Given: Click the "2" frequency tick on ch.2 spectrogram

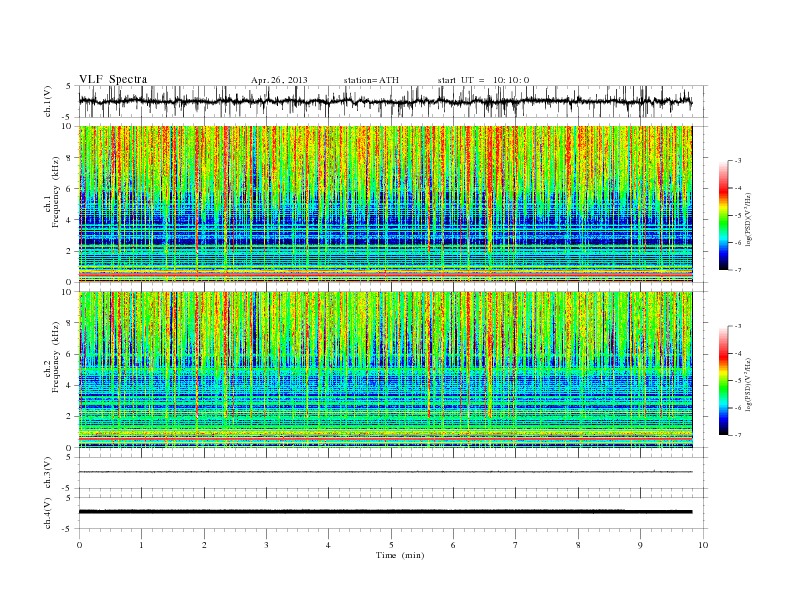Looking at the screenshot, I should (x=69, y=417).
